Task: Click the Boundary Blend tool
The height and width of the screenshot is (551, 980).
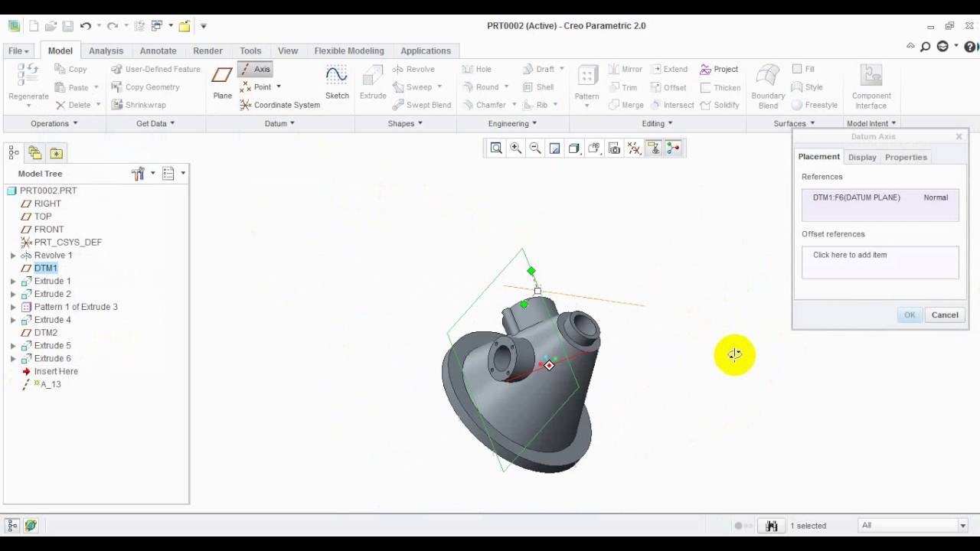Action: 768,86
